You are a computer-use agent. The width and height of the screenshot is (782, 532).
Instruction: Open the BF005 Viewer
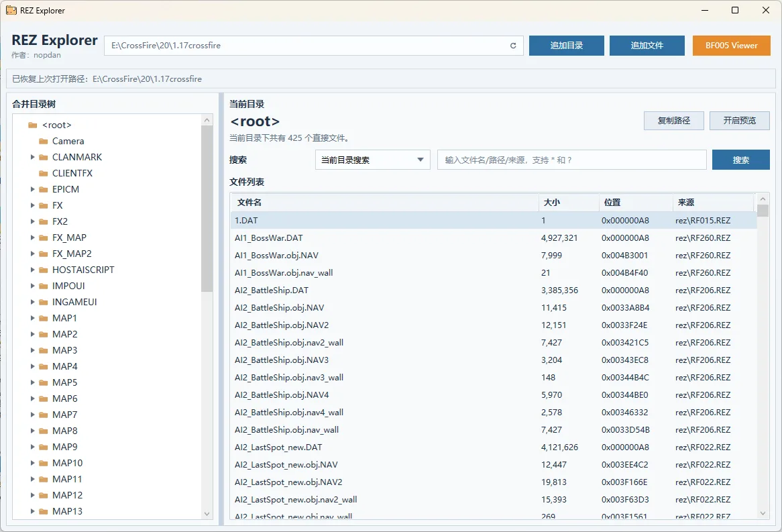click(731, 46)
